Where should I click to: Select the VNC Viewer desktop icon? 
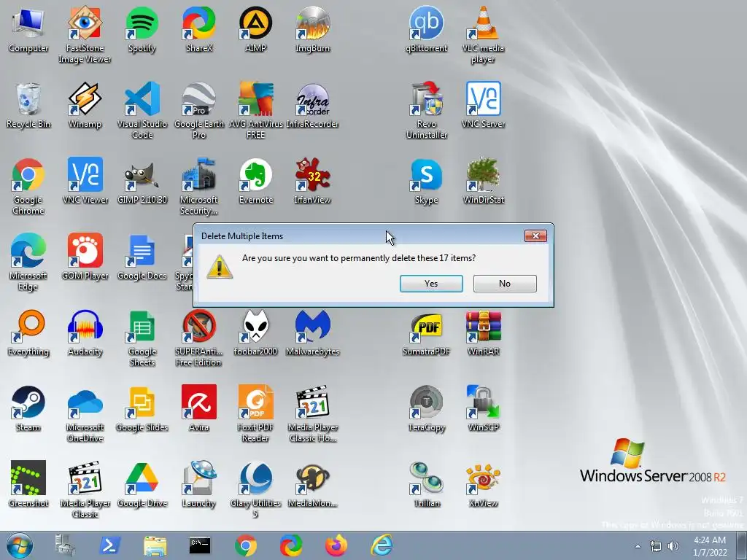[85, 181]
